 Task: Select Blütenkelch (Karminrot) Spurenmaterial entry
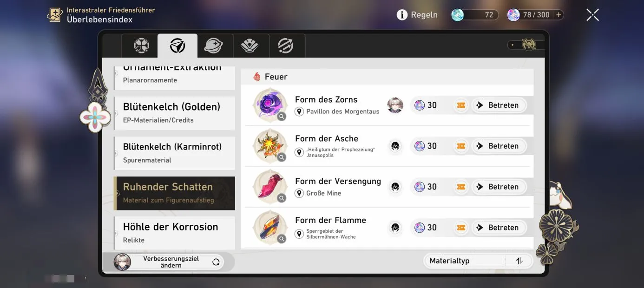pos(175,153)
